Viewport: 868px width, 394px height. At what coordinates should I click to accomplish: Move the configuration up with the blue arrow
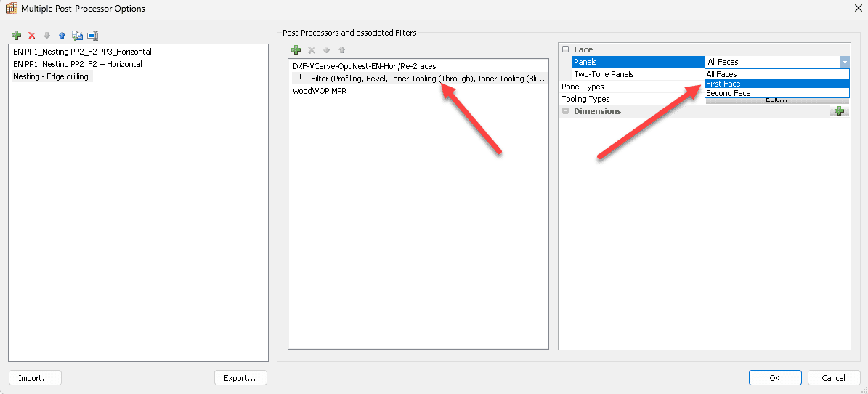(62, 35)
